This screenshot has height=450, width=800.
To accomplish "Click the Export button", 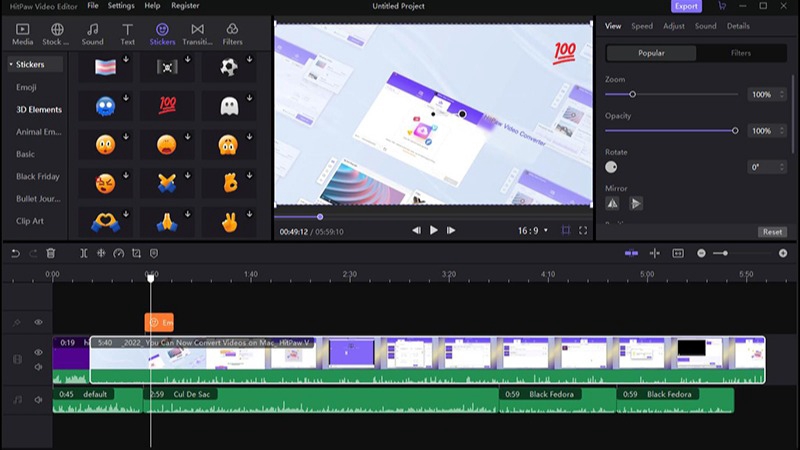I will (686, 6).
